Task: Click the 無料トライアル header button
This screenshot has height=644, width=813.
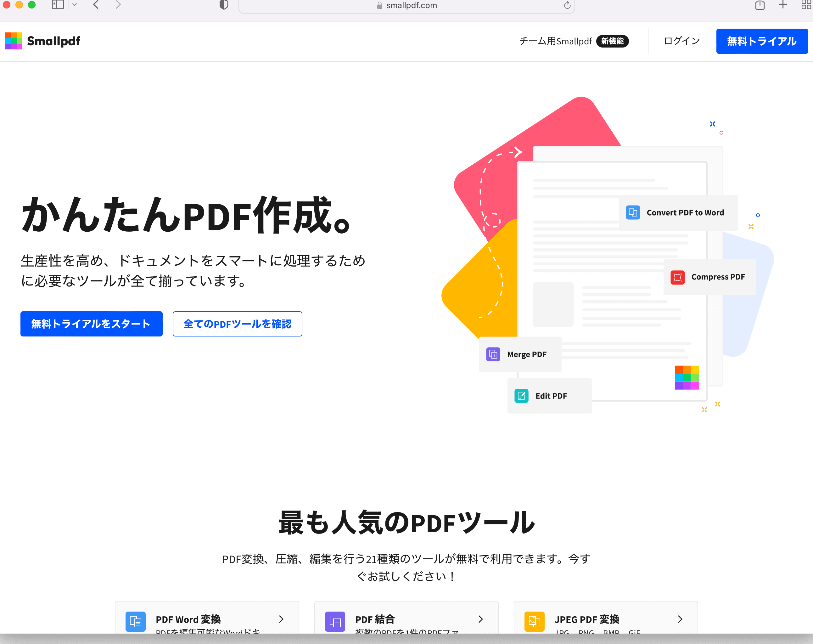Action: click(762, 41)
